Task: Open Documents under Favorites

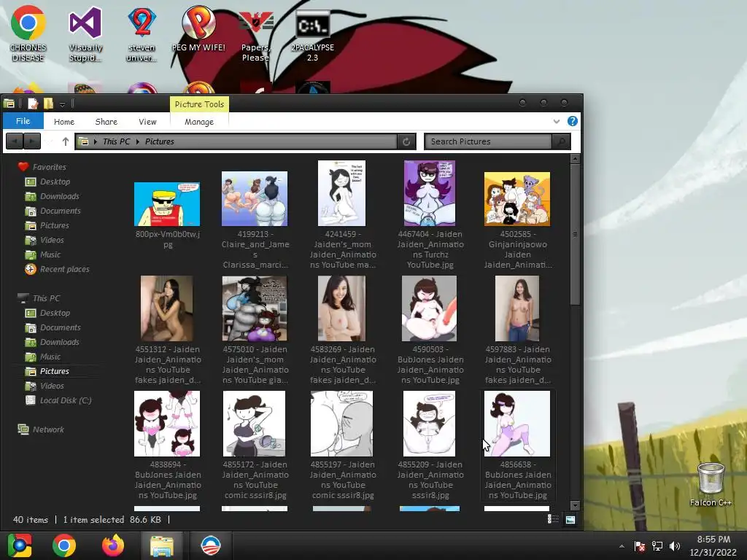Action: click(x=60, y=211)
